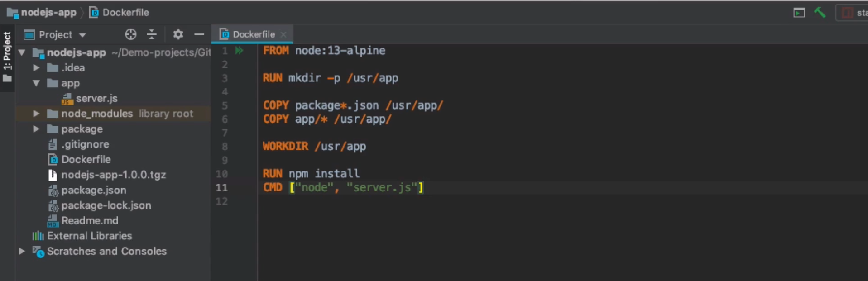The image size is (868, 281).
Task: Collapse the app folder arrow
Action: coord(36,83)
